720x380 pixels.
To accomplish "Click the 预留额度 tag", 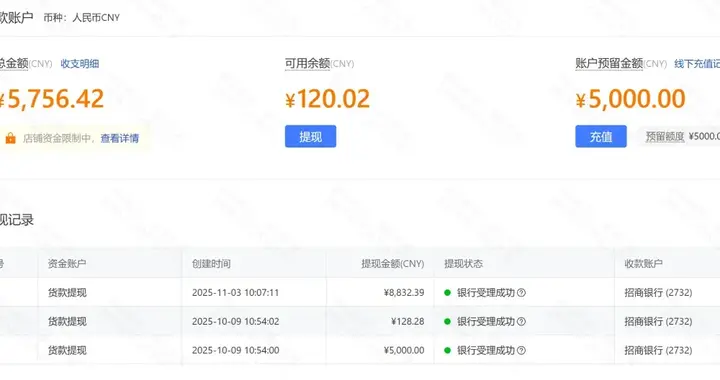I will 665,137.
